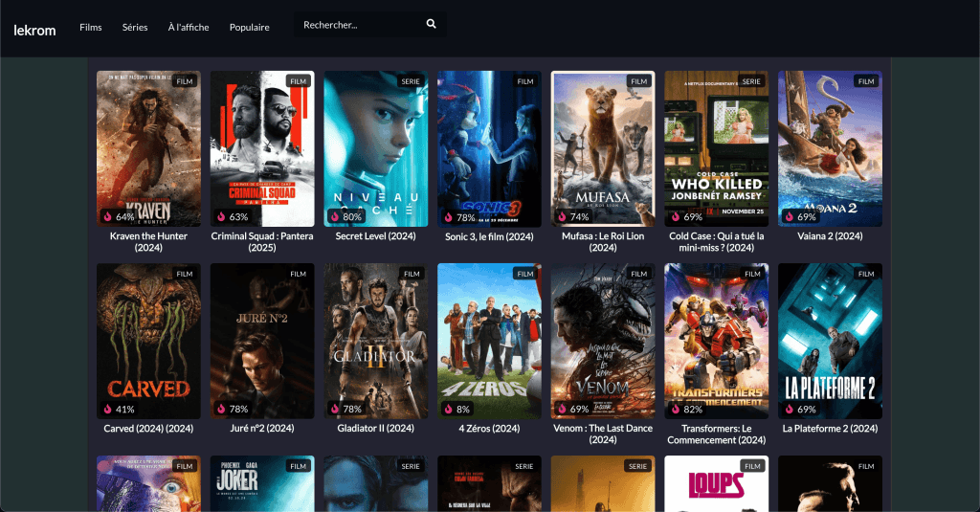Click title Transformers: Le Commencement (2024)
Viewport: 980px width, 512px height.
tap(716, 434)
